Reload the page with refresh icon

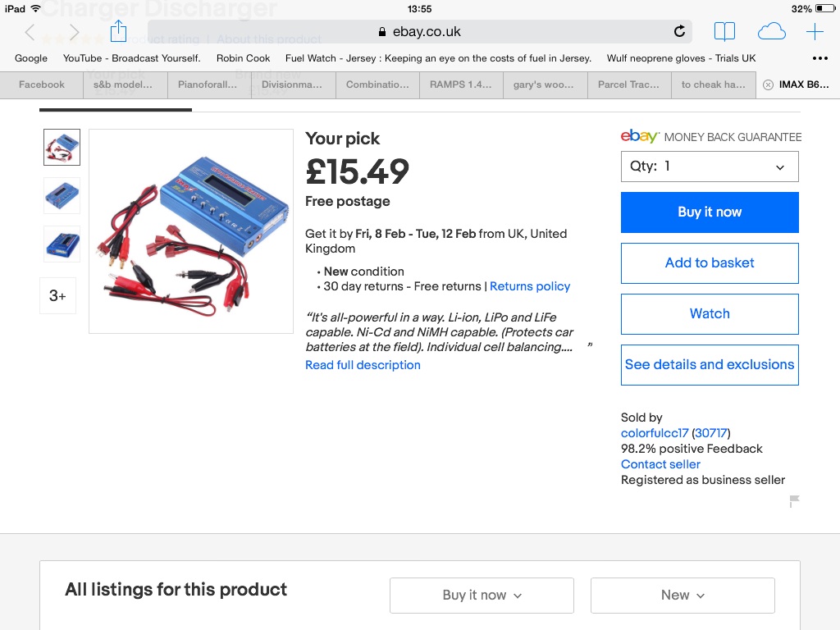click(679, 32)
